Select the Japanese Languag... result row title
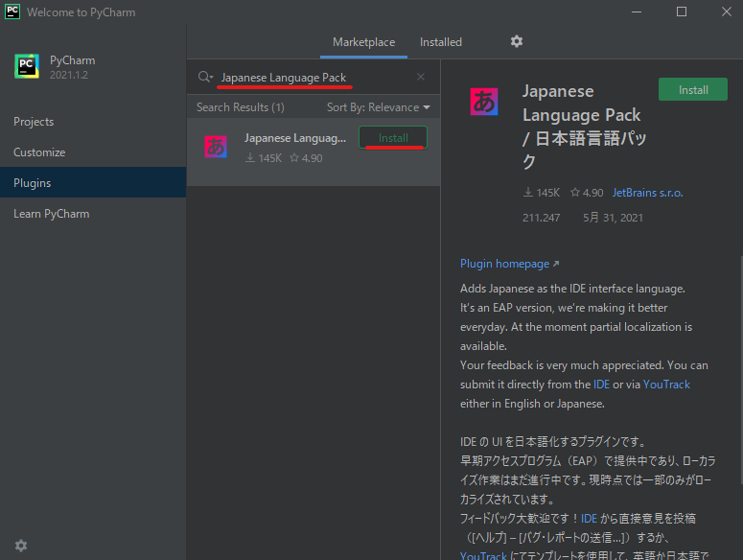Screen dimensions: 743x560 click(295, 138)
